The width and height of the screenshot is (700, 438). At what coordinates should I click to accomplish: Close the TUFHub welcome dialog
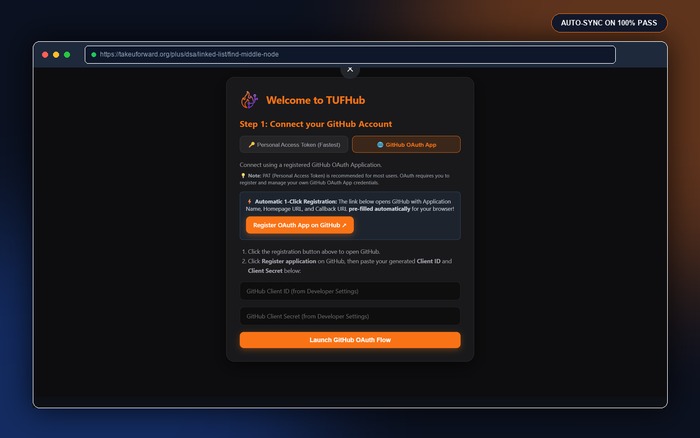350,69
